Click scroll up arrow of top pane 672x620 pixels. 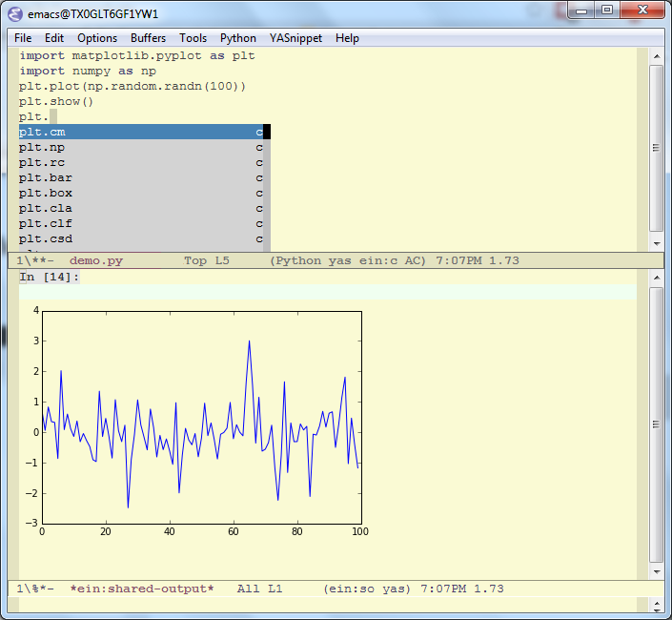coord(656,57)
